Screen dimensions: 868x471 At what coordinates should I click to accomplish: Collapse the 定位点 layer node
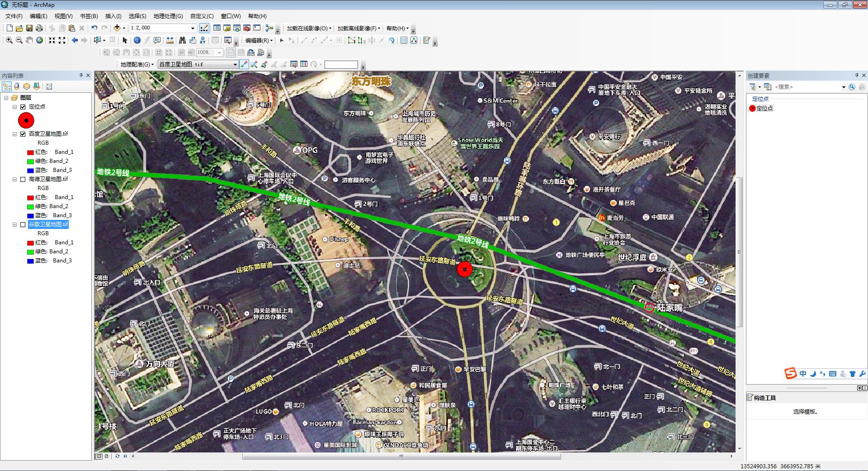click(15, 107)
